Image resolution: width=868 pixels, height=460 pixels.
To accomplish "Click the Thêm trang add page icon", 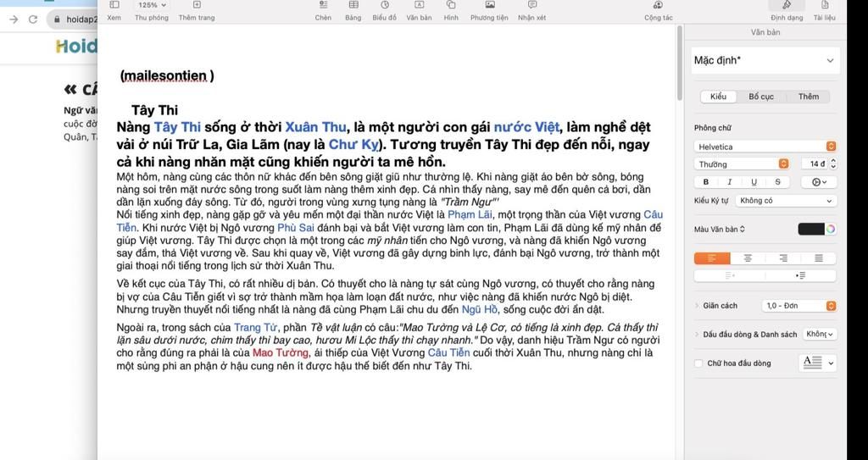I will [x=197, y=5].
